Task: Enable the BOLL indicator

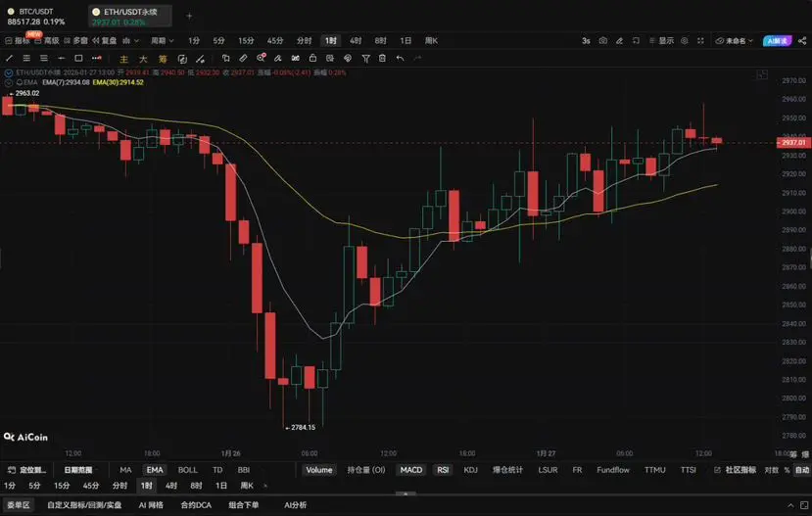Action: coord(187,470)
